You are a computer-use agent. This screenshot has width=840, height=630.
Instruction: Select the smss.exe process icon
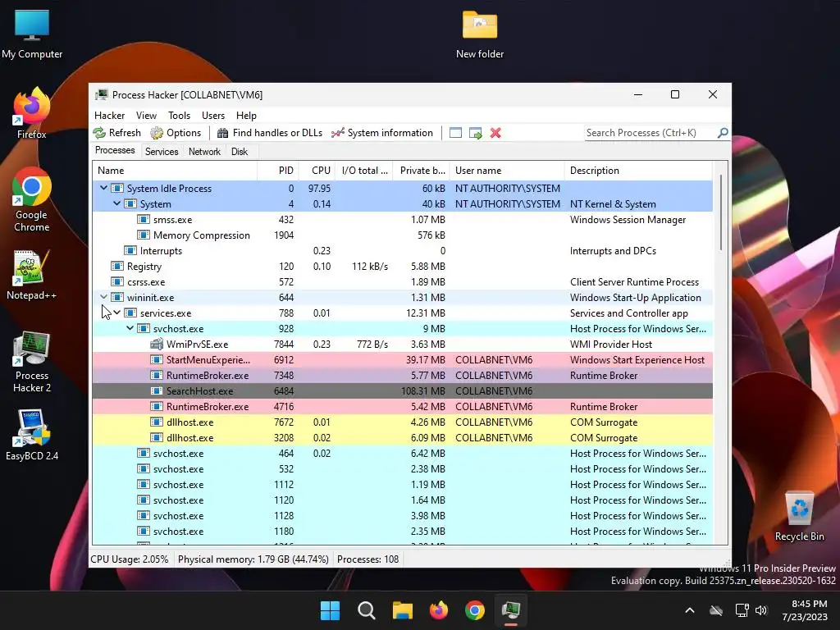point(143,219)
